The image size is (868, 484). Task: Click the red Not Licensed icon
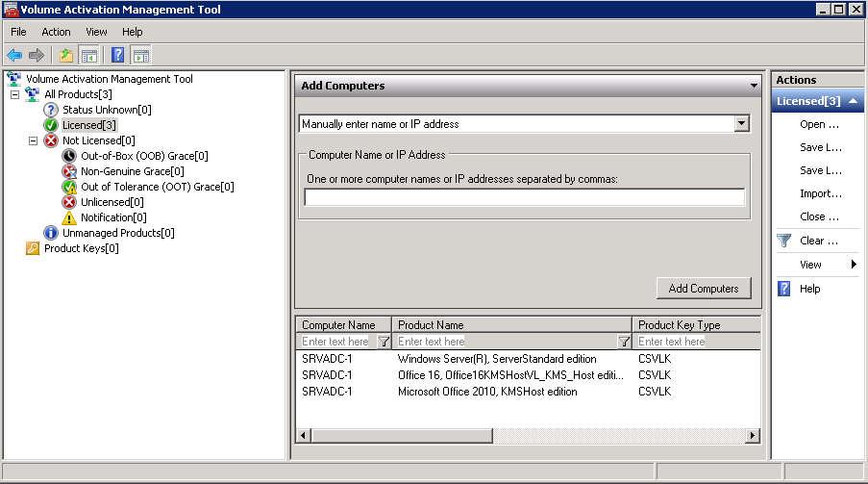[x=50, y=140]
